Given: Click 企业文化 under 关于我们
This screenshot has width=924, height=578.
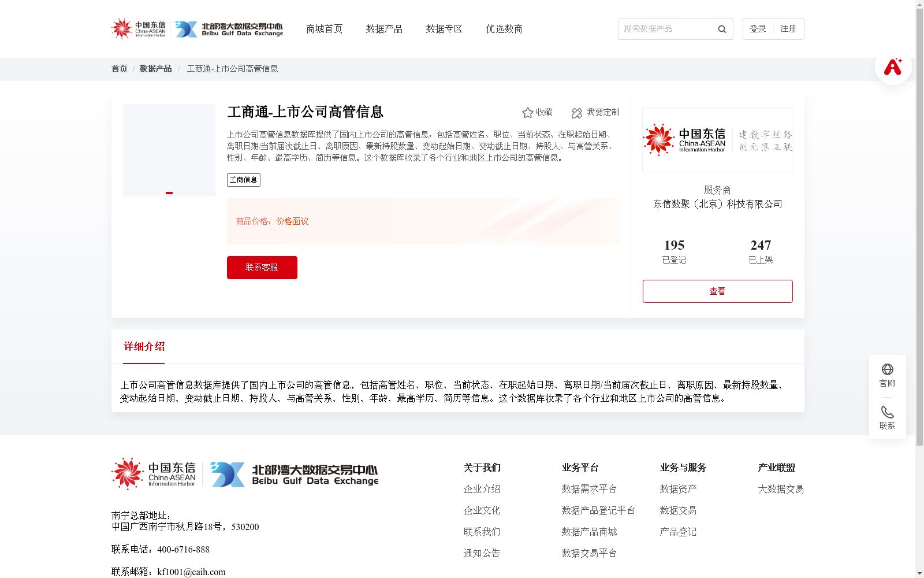Looking at the screenshot, I should (x=482, y=510).
